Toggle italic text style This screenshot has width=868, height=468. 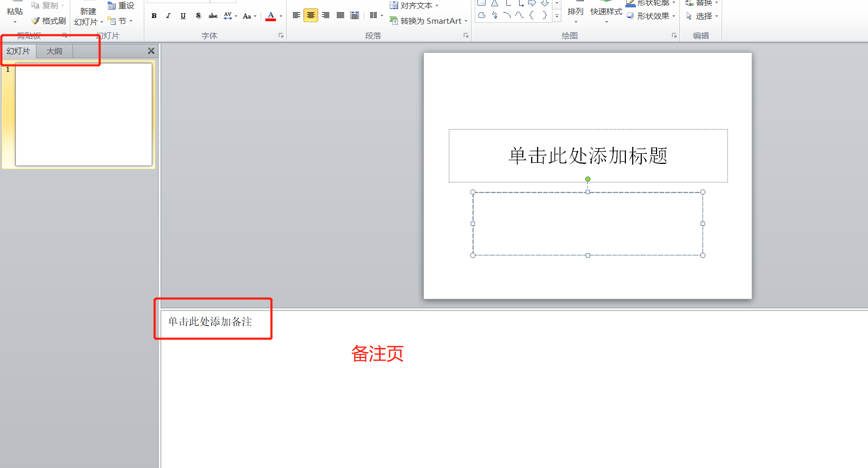pos(168,16)
